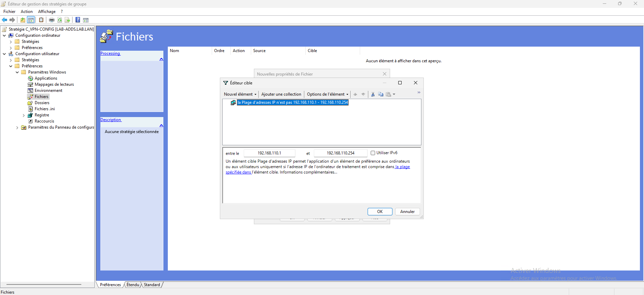644x295 pixels.
Task: Click the Refresh icon in the main toolbar
Action: point(60,20)
